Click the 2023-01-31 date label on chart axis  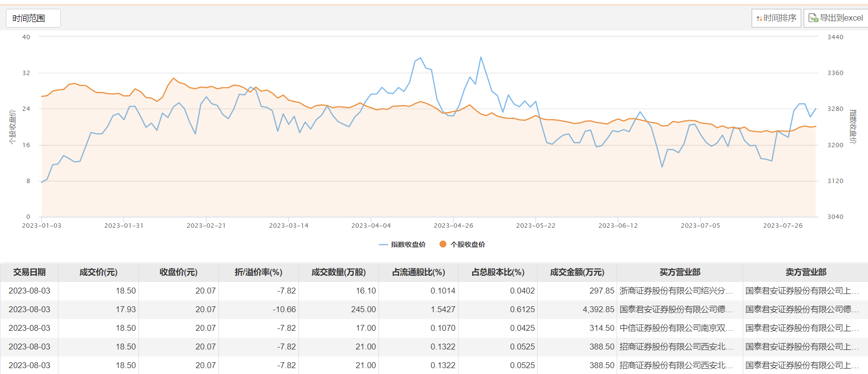click(124, 226)
